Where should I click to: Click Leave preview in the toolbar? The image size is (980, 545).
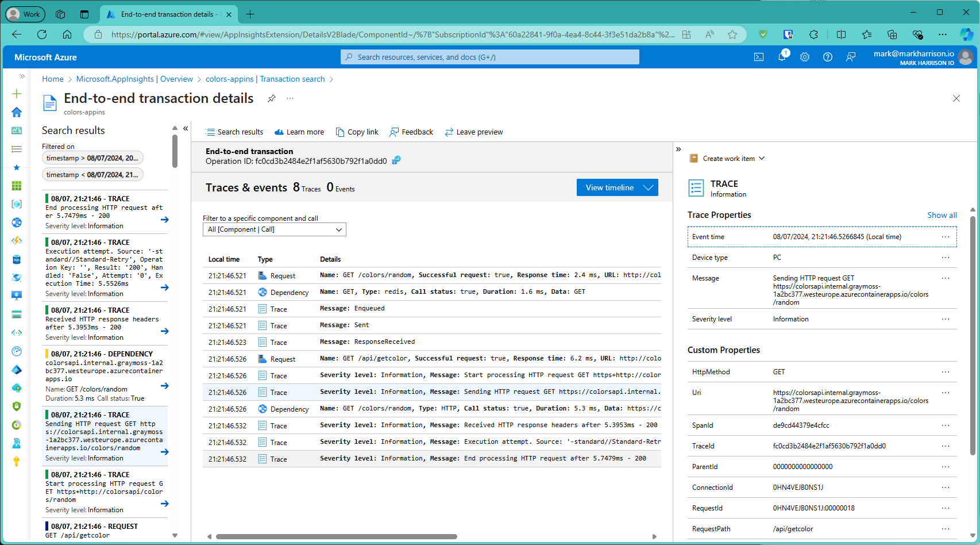point(473,132)
